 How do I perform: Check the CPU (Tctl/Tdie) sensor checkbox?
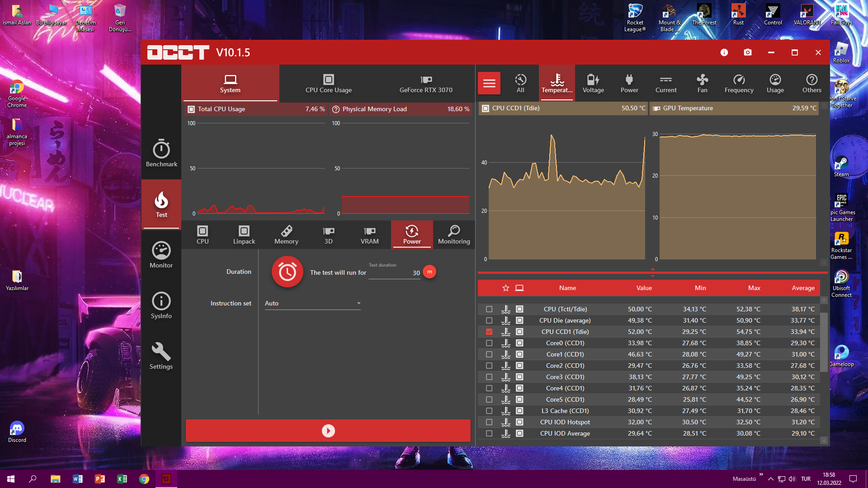(x=489, y=309)
